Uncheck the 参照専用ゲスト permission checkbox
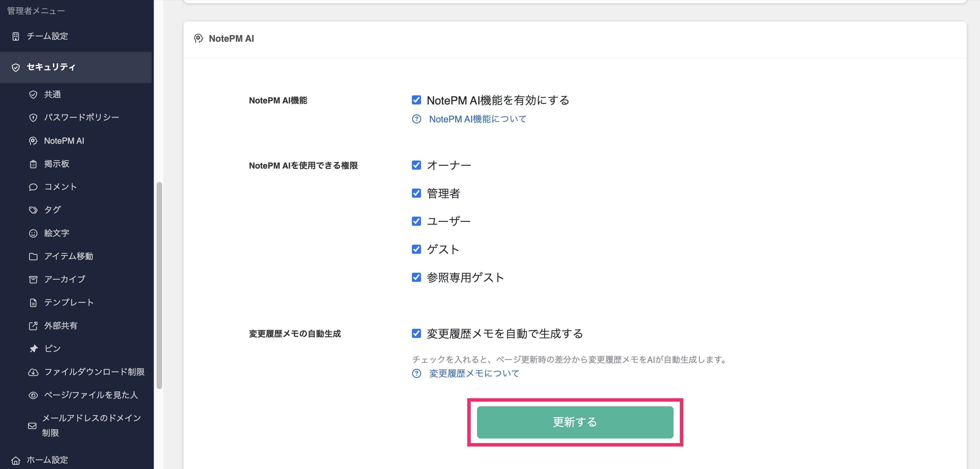Viewport: 980px width, 469px height. 416,277
